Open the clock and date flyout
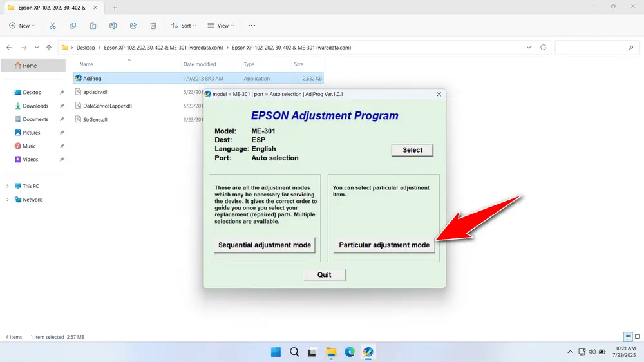This screenshot has width=644, height=362. click(x=624, y=352)
